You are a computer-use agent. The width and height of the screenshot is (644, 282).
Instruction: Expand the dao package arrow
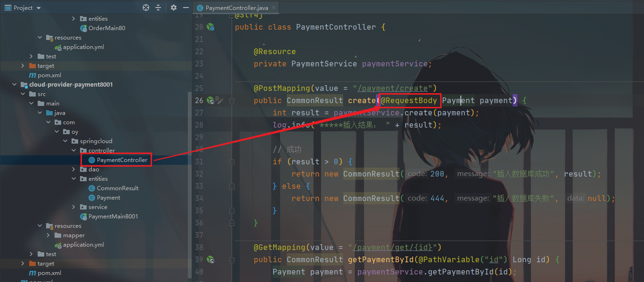click(73, 169)
